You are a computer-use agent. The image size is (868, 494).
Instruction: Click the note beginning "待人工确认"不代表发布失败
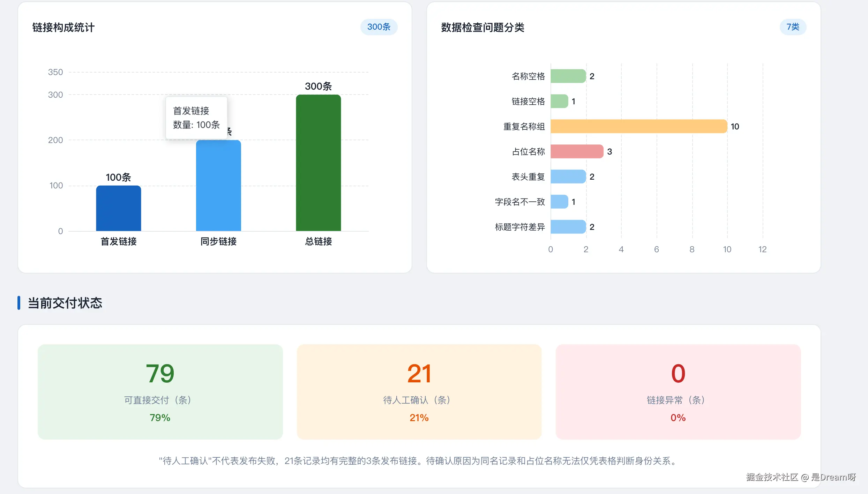[x=419, y=461]
